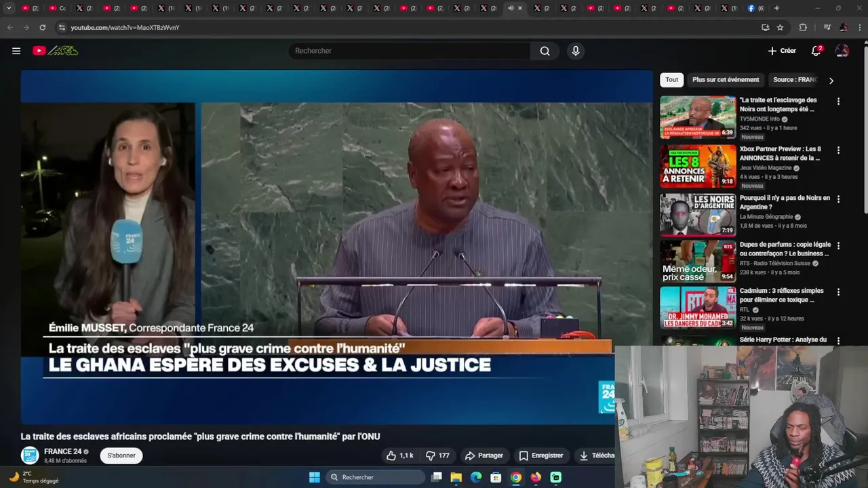This screenshot has height=488, width=868.
Task: Open the Windows Start menu
Action: [315, 477]
